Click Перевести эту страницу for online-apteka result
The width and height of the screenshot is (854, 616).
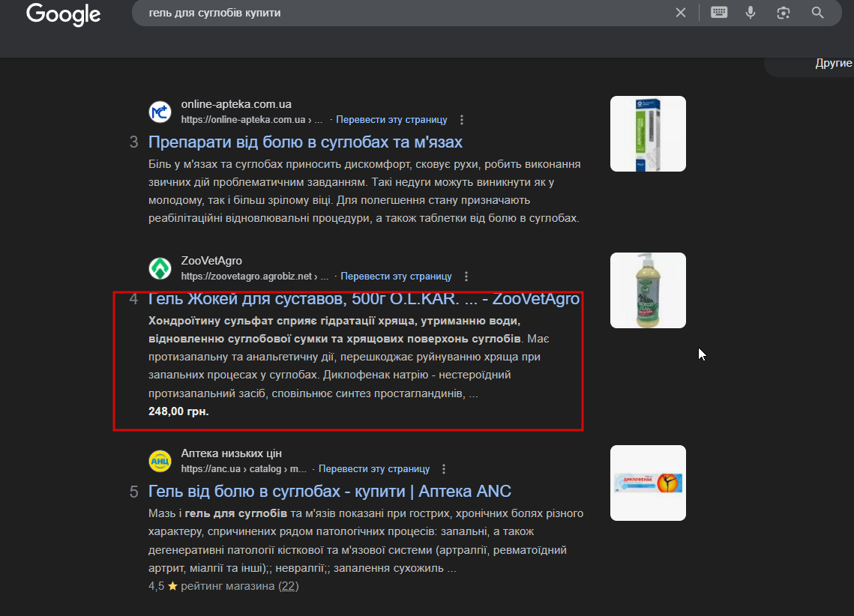(391, 120)
